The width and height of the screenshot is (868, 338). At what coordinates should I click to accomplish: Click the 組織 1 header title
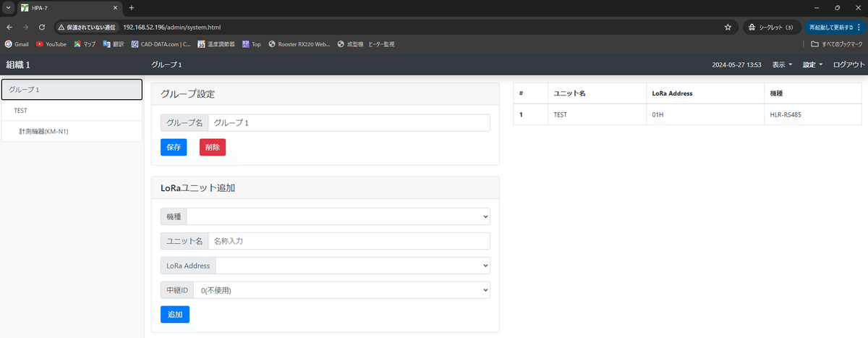tap(18, 64)
